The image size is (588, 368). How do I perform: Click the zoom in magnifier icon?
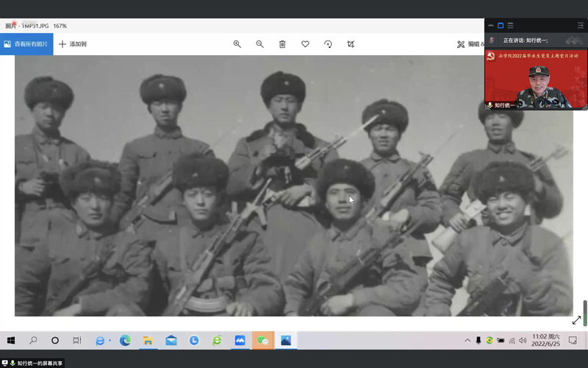237,44
